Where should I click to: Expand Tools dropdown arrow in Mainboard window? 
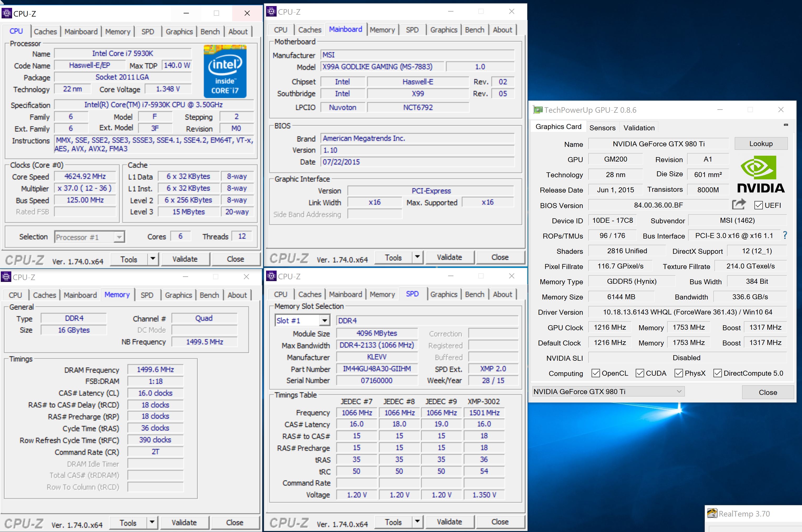pos(418,257)
